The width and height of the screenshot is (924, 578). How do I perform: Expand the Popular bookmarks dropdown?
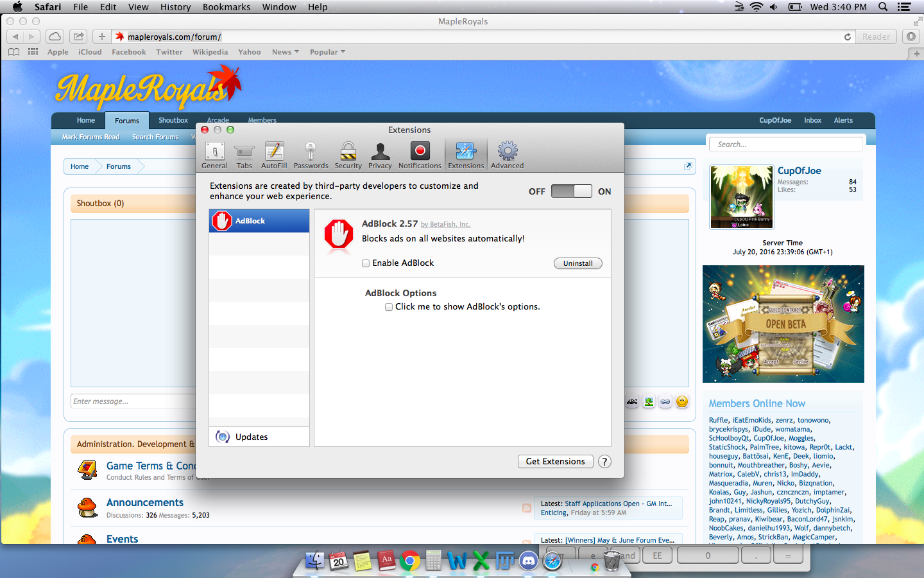(x=327, y=52)
